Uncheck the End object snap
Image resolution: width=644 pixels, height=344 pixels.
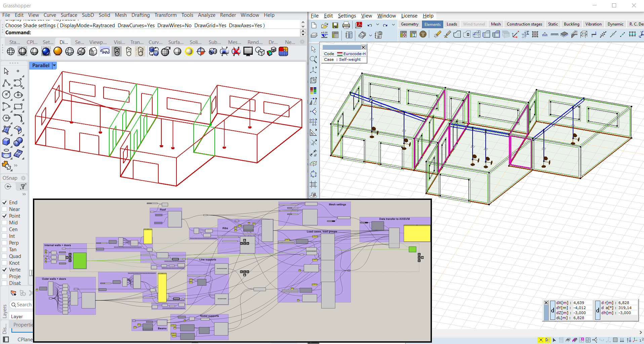tap(5, 203)
